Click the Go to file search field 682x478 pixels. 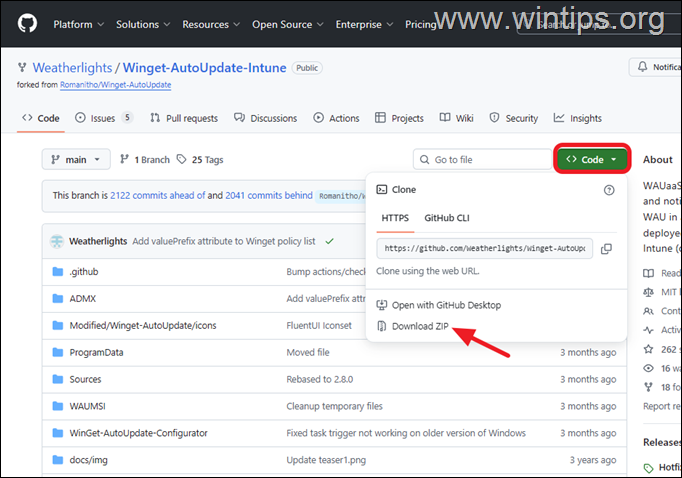(482, 160)
